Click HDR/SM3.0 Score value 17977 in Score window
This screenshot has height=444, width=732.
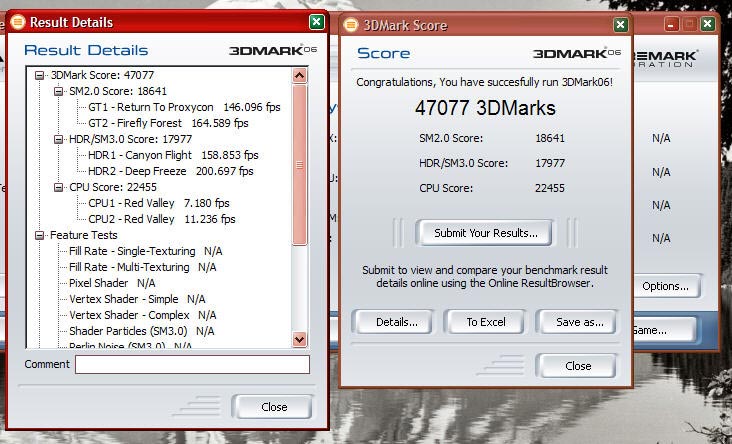point(549,163)
